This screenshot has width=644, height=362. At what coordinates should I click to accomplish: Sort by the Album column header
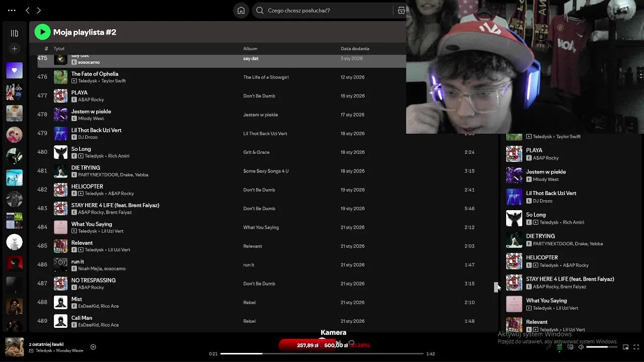[x=250, y=49]
